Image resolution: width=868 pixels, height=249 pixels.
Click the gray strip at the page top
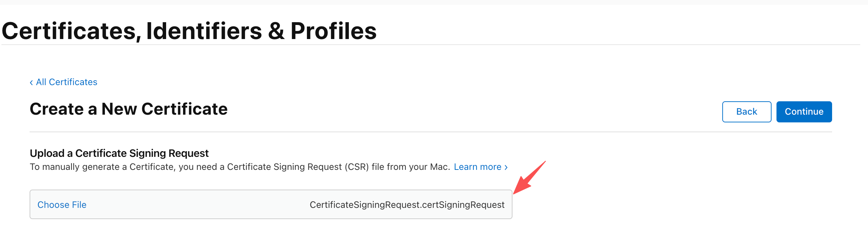[x=434, y=2]
